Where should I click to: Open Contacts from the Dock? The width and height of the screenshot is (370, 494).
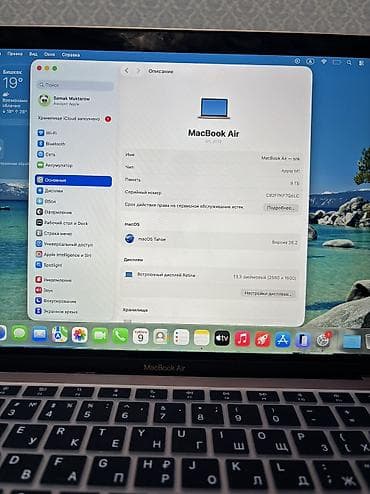[160, 337]
